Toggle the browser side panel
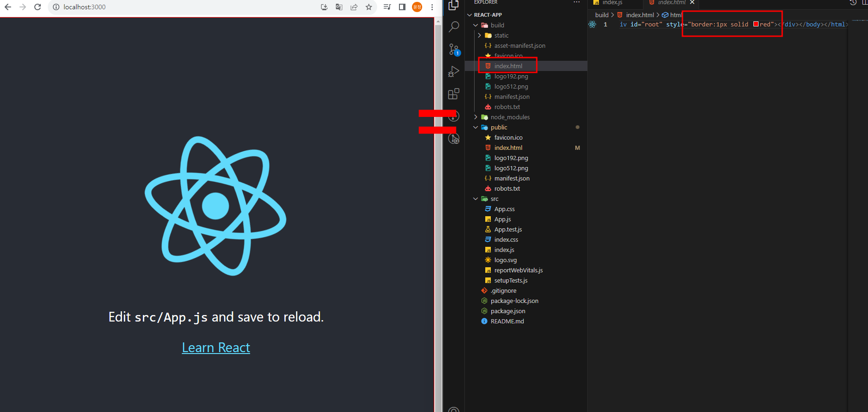The image size is (868, 412). pos(402,7)
